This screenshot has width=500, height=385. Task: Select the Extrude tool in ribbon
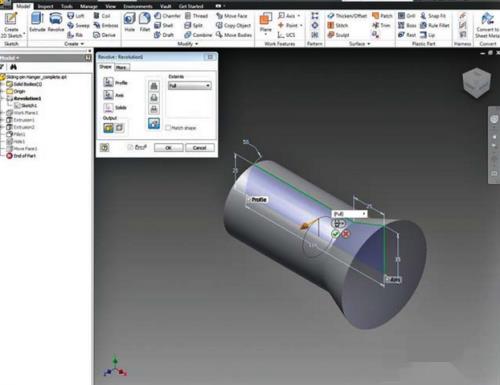click(x=37, y=22)
